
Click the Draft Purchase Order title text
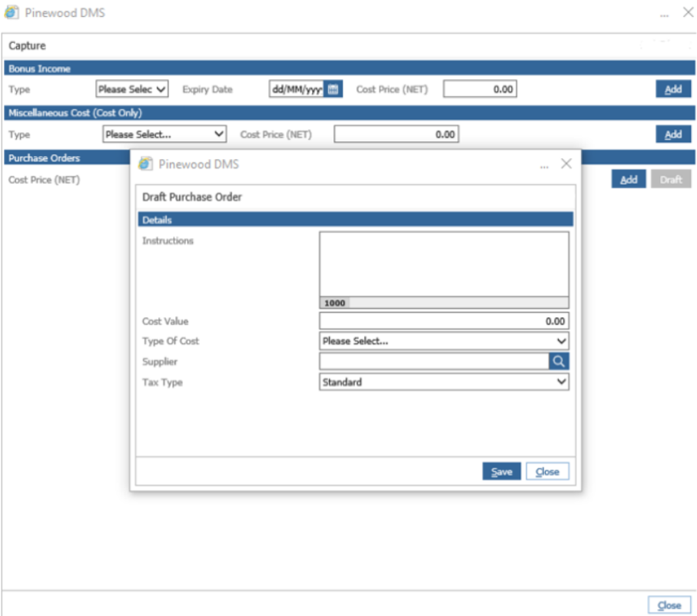[192, 197]
